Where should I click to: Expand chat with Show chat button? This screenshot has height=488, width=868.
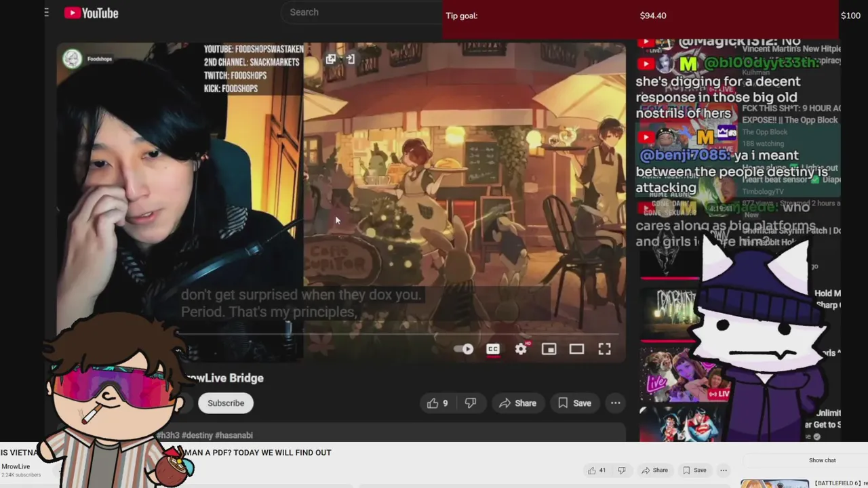tap(822, 460)
